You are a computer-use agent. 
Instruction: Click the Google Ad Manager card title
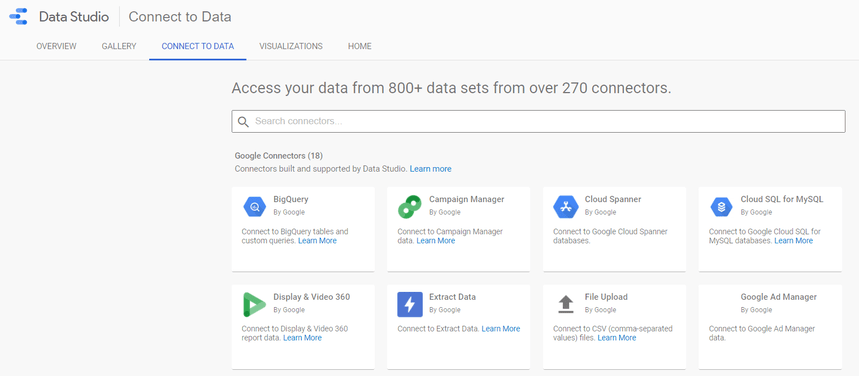pos(778,297)
